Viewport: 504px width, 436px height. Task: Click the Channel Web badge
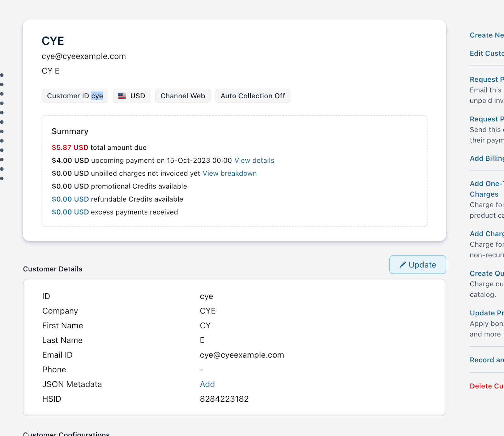coord(183,96)
